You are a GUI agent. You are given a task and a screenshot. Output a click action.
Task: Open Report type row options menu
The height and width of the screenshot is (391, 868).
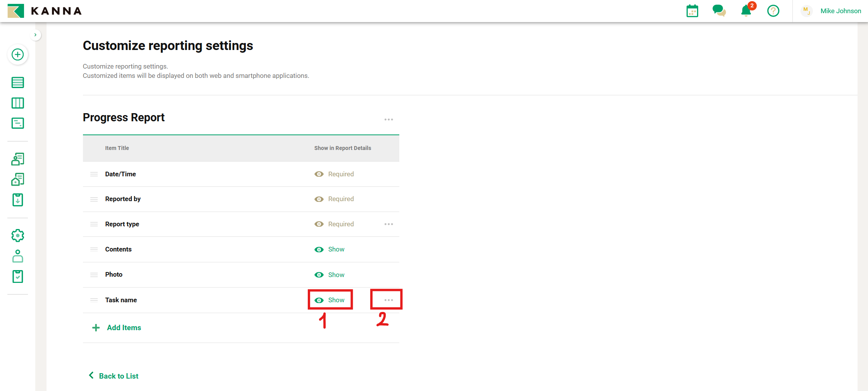[x=388, y=224]
